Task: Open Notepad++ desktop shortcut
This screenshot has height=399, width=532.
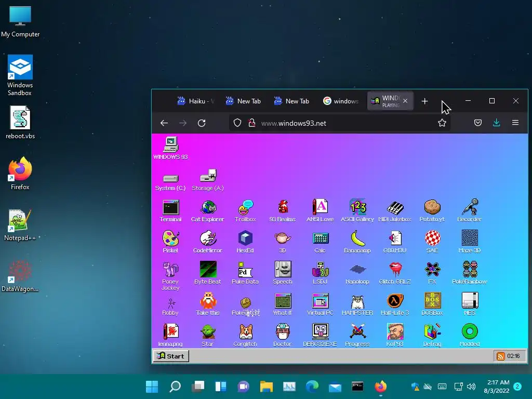Action: (20, 225)
